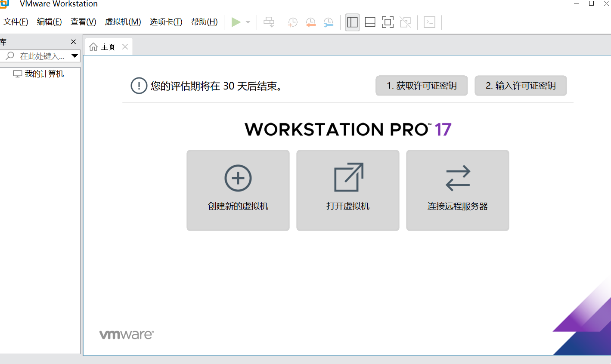The image size is (611, 364).
Task: Close the library panel with X
Action: (x=74, y=42)
